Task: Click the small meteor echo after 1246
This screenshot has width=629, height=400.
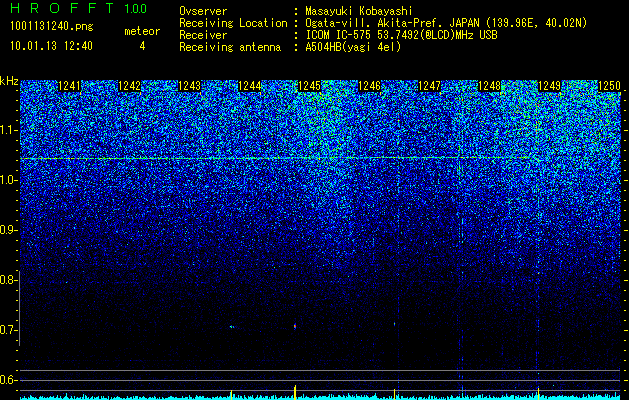Action: pos(394,323)
